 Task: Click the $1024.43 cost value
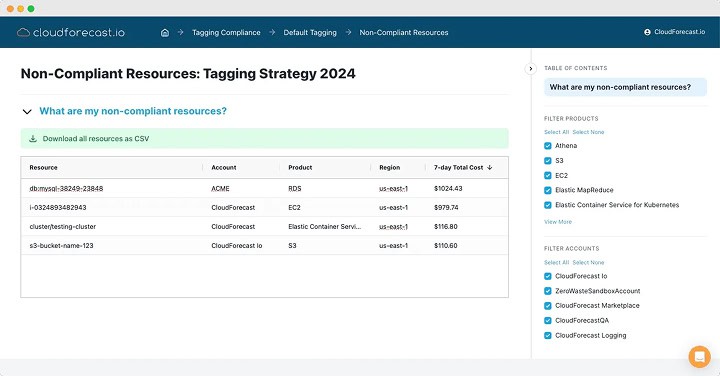(x=448, y=189)
